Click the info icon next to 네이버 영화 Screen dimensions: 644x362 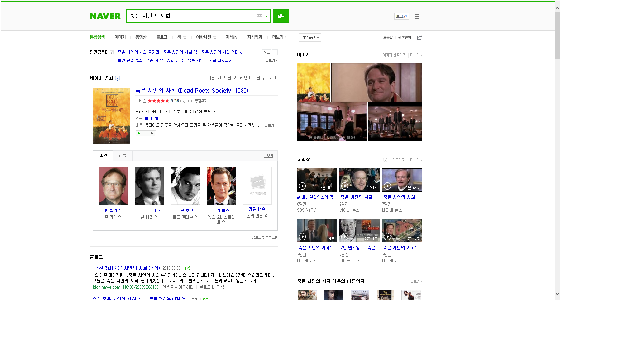click(118, 78)
